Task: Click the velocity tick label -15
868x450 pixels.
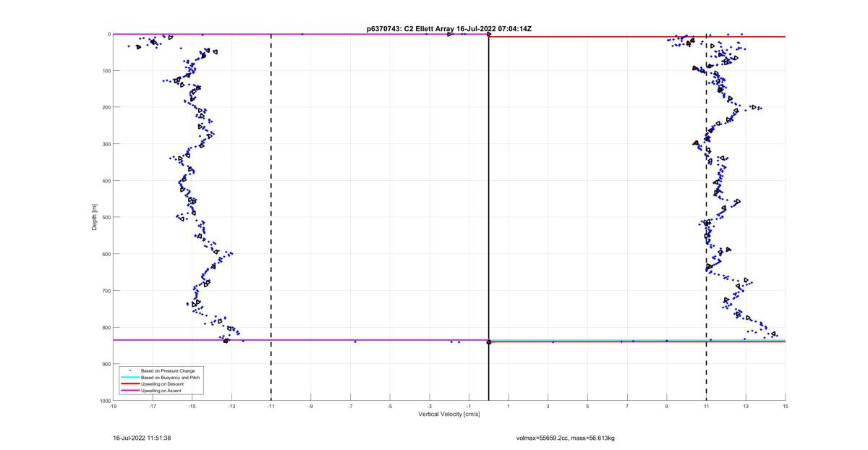Action: pos(192,407)
